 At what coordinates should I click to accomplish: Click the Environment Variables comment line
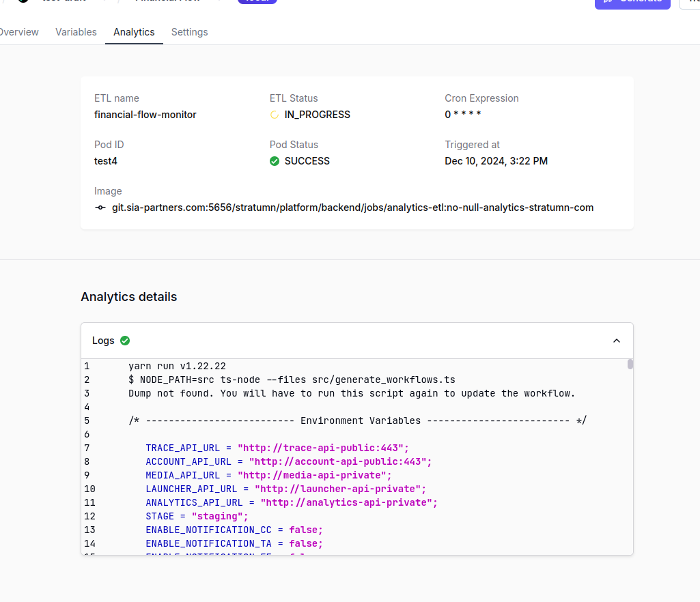point(358,421)
